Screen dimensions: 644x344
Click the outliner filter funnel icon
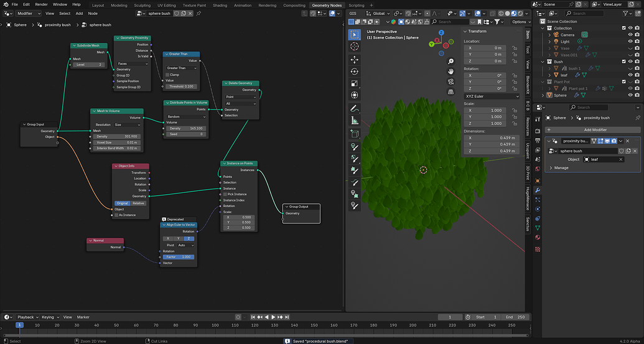626,14
